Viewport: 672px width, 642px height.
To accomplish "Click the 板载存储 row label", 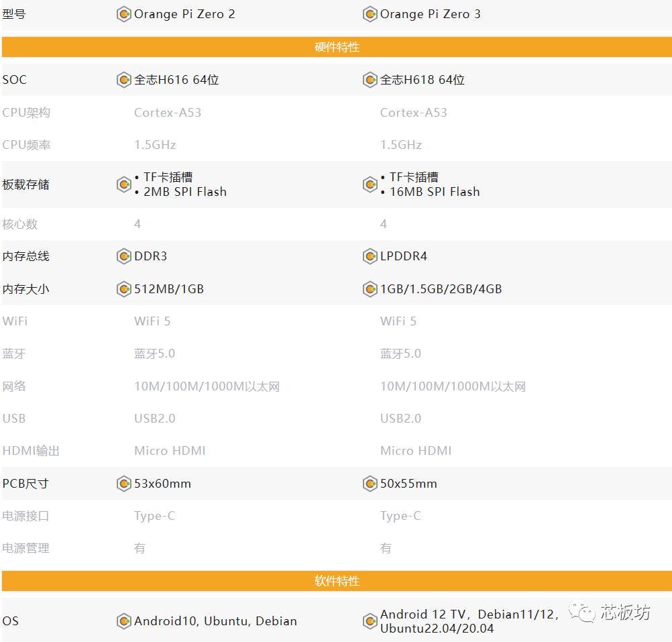I will tap(25, 184).
